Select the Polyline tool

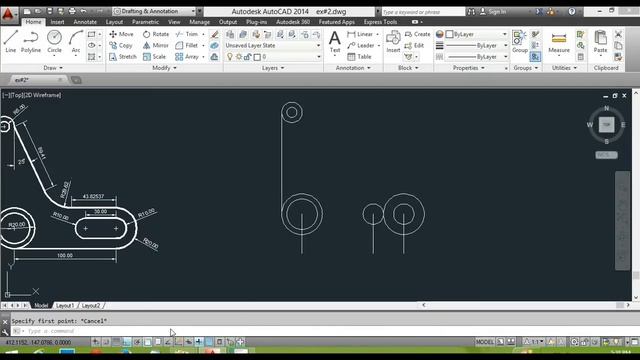pos(31,42)
